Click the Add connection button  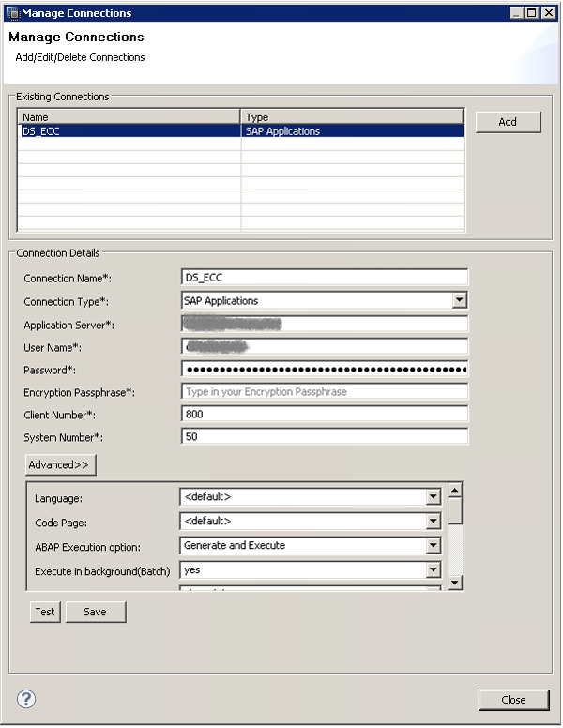point(508,122)
